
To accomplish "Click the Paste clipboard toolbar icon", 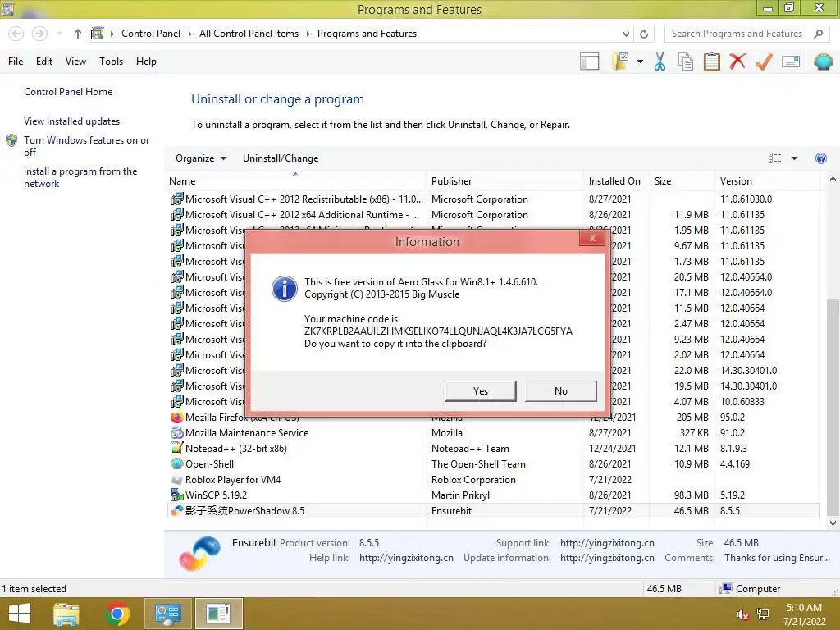I will click(711, 62).
